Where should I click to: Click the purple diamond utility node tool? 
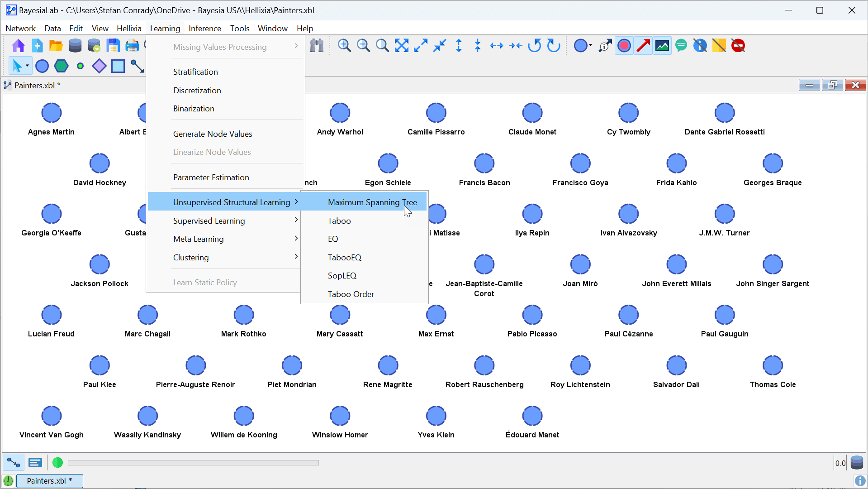click(99, 66)
